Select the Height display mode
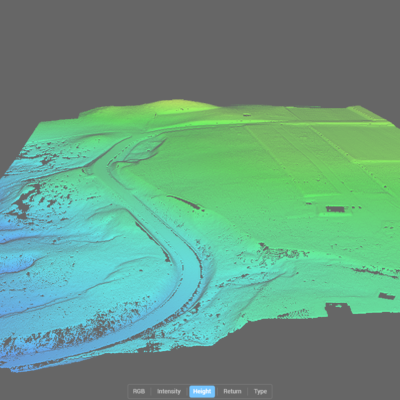This screenshot has height=400, width=400. coord(202,391)
